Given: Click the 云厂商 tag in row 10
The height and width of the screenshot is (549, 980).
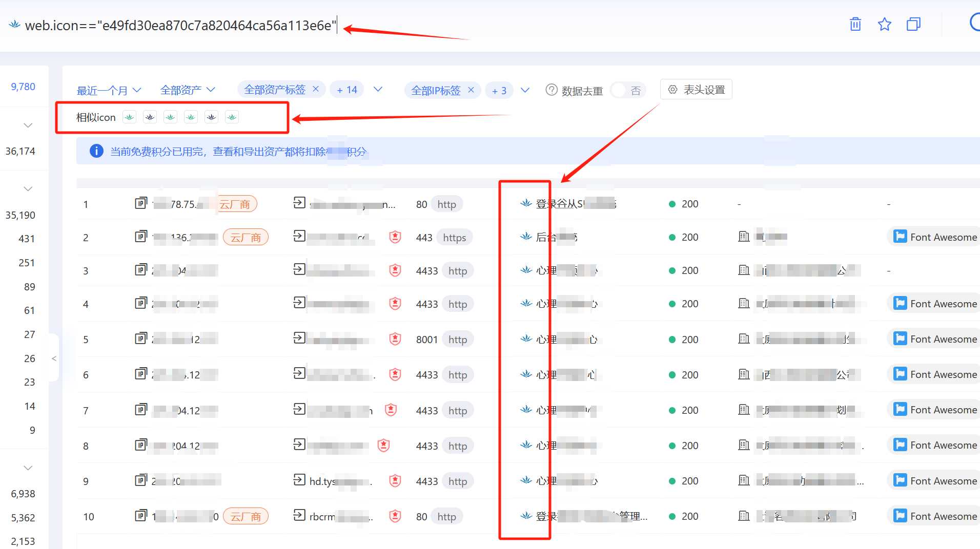Looking at the screenshot, I should 246,516.
